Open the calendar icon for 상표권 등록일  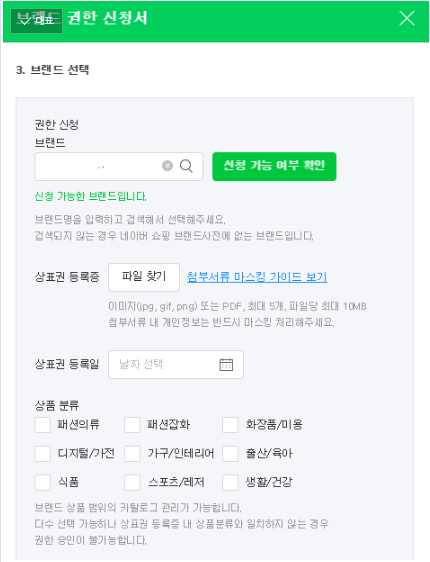click(x=226, y=365)
